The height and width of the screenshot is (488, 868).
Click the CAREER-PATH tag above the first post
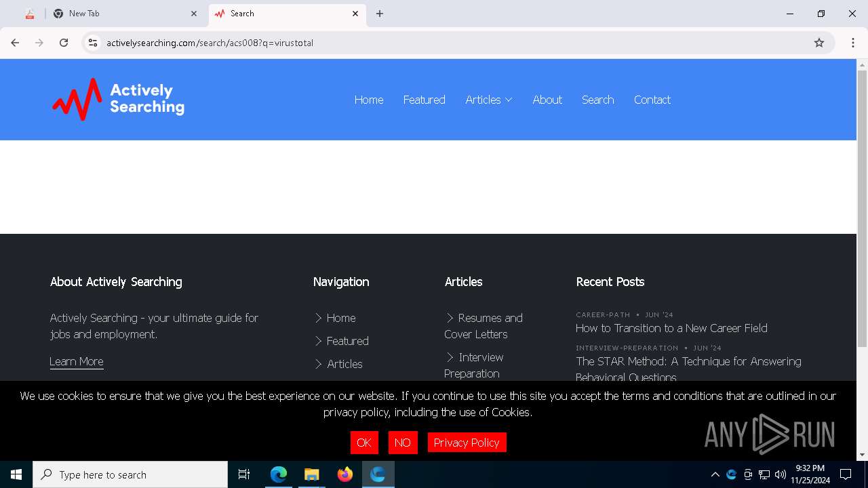[603, 314]
